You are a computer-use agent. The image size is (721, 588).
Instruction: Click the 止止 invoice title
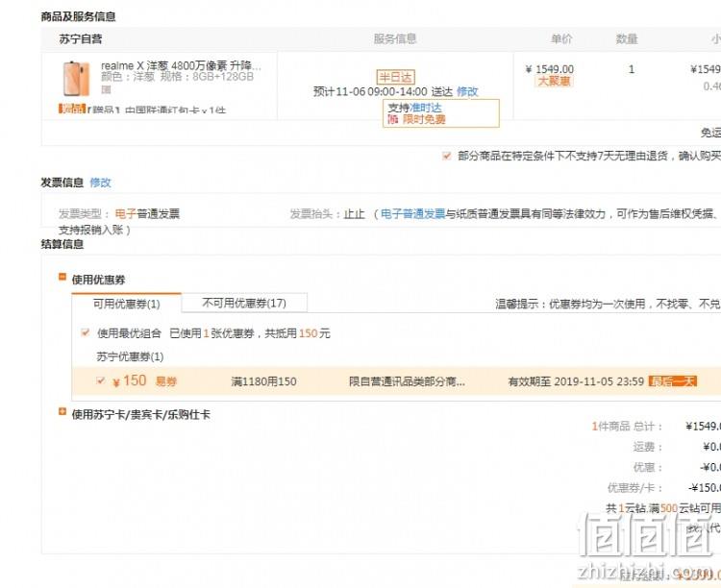354,214
